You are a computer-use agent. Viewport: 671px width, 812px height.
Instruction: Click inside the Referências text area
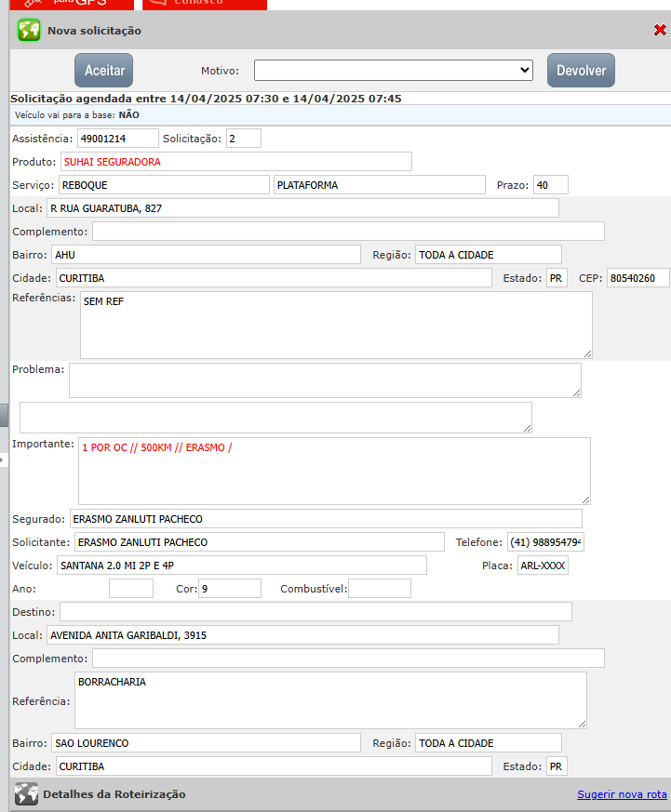click(335, 325)
